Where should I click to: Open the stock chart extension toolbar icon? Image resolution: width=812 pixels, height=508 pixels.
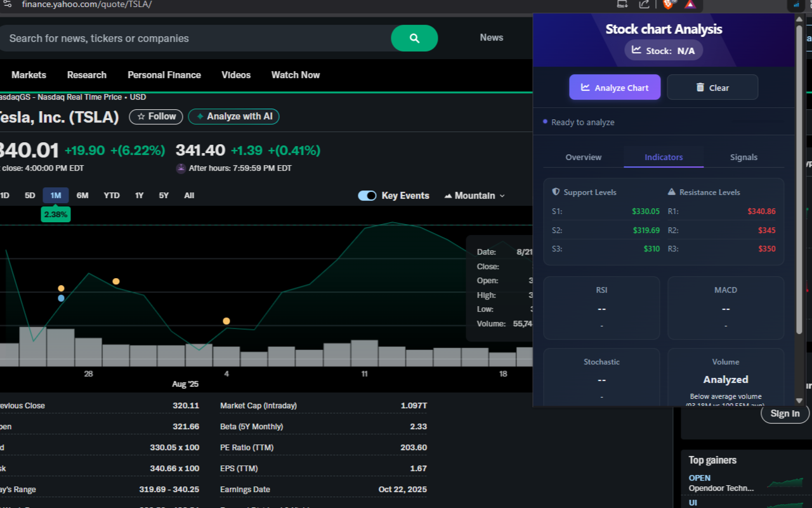point(796,4)
